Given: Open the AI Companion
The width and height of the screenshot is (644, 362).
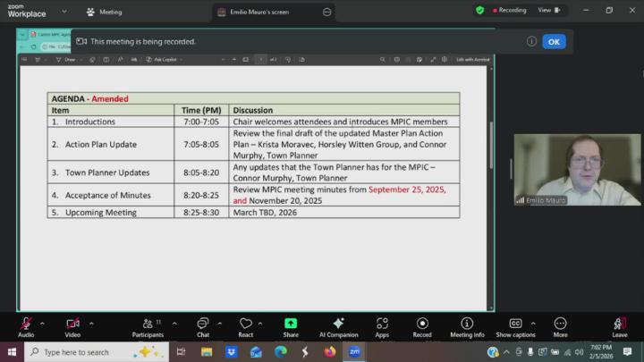Looking at the screenshot, I should tap(338, 324).
